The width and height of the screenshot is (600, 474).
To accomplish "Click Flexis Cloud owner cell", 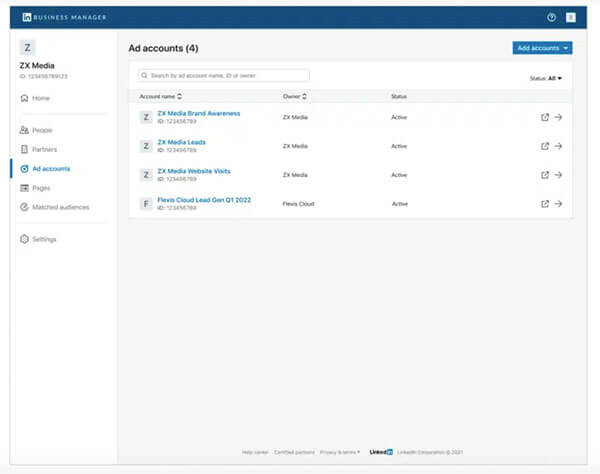I will 298,204.
